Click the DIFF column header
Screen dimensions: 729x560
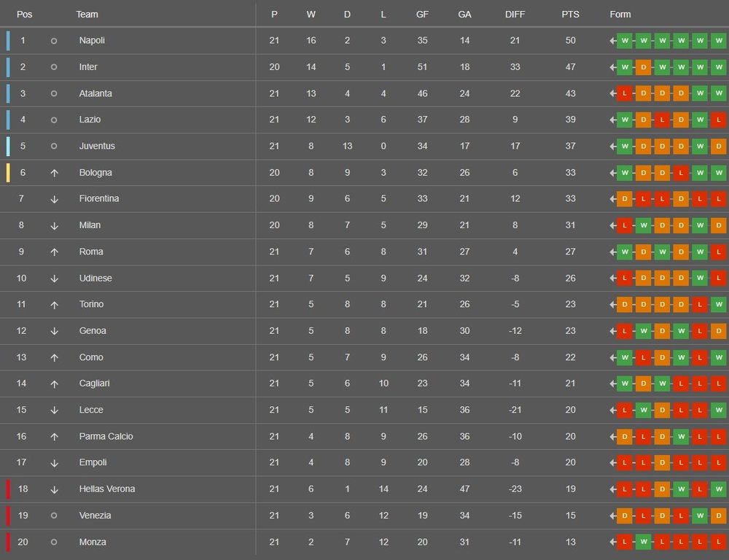(x=515, y=15)
